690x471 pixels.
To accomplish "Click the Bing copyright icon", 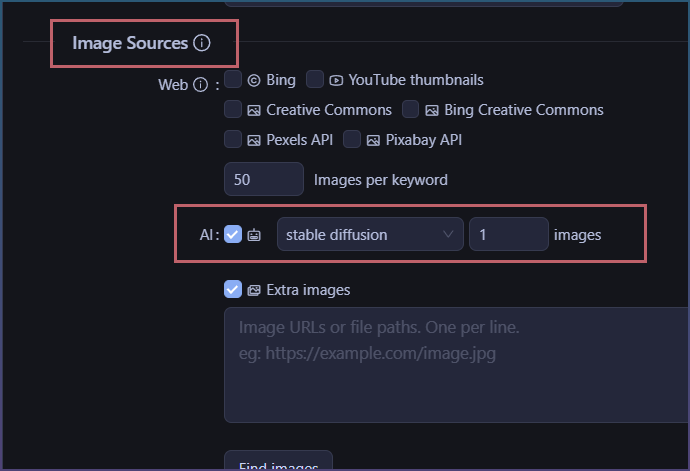I will (x=254, y=81).
